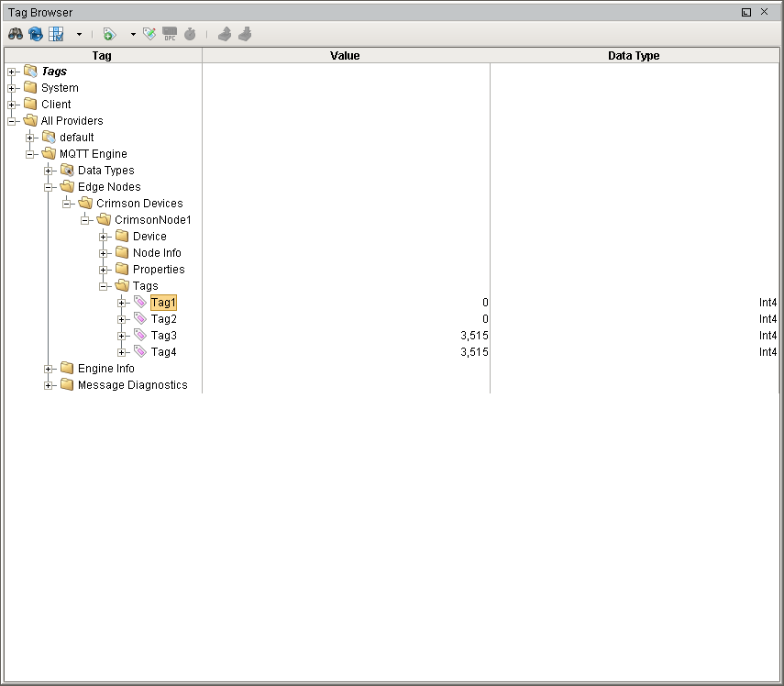Screen dimensions: 784x686
Task: Click the Data Type column header
Action: (635, 56)
